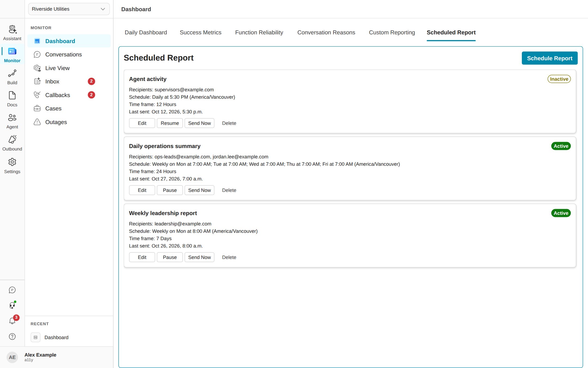Click the Outages warning triangle icon
This screenshot has height=368, width=588.
(37, 122)
